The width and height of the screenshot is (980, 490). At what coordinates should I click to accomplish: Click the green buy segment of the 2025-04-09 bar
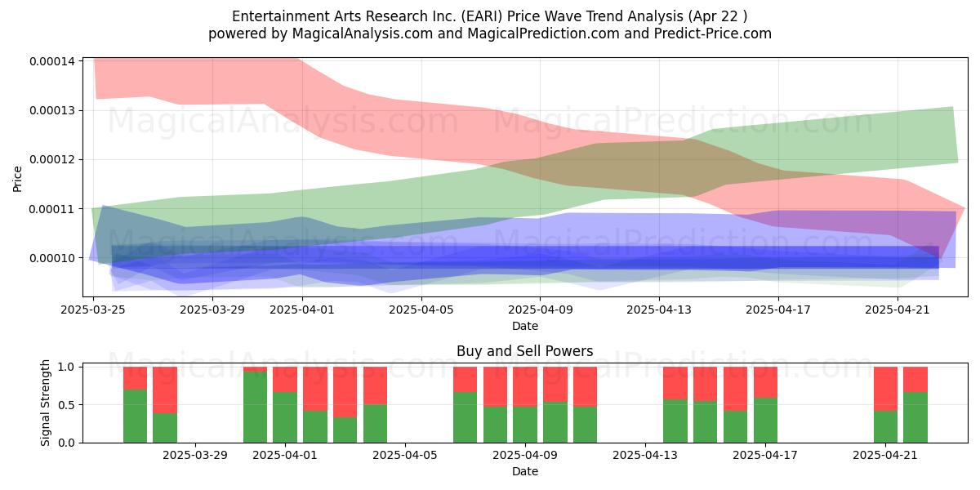click(525, 425)
